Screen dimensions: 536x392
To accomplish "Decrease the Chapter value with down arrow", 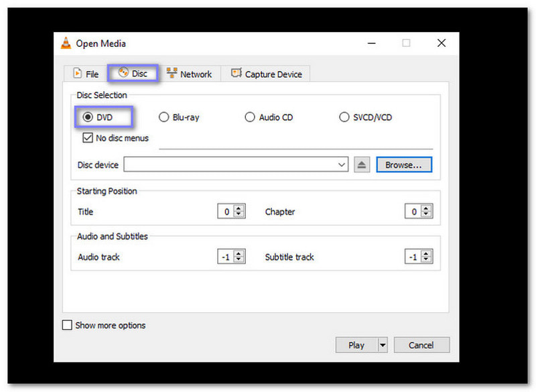I will 426,214.
